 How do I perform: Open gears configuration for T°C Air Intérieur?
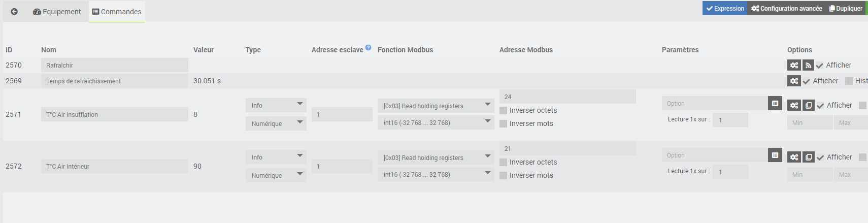click(x=794, y=157)
